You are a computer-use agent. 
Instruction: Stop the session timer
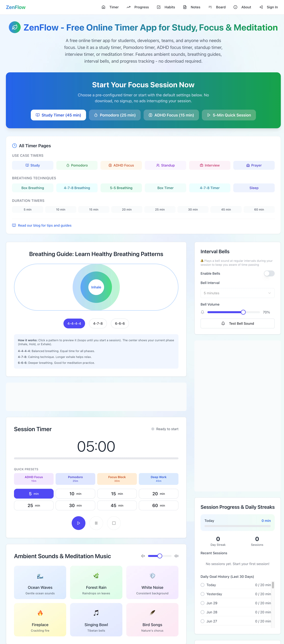[114, 523]
